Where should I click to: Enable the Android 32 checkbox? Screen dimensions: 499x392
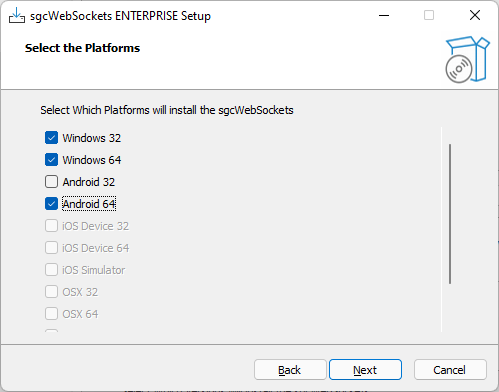pyautogui.click(x=51, y=182)
